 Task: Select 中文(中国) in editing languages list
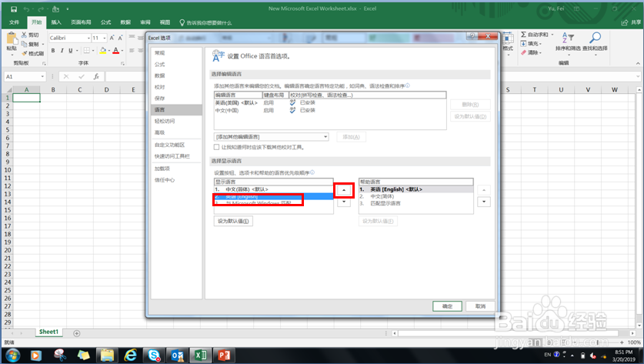pos(330,111)
